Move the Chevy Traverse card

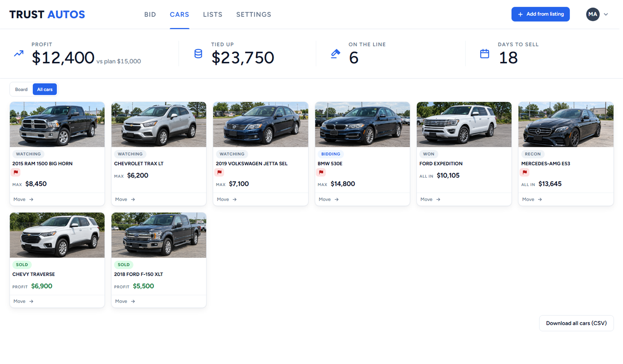(x=23, y=301)
